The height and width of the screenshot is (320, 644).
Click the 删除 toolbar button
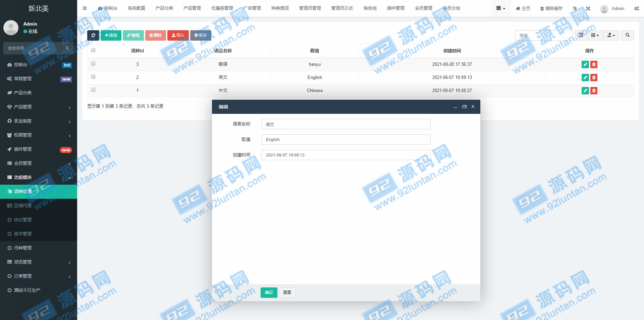[x=156, y=35]
